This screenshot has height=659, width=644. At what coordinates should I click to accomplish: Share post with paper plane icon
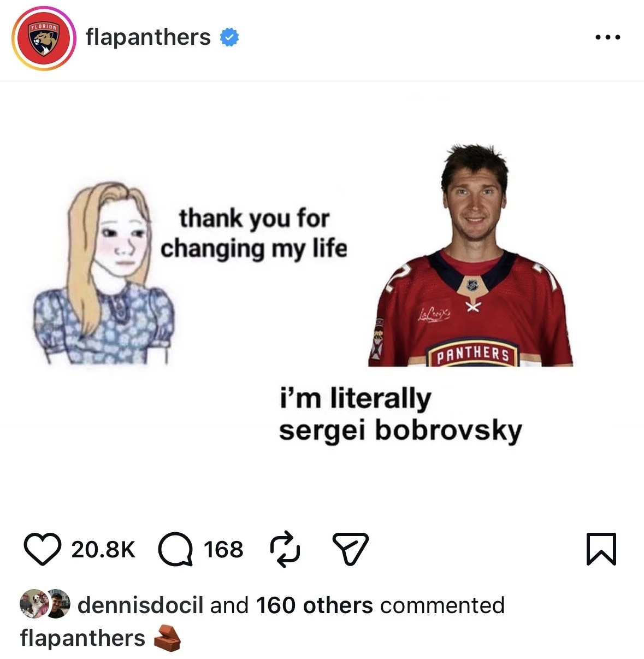[x=351, y=549]
